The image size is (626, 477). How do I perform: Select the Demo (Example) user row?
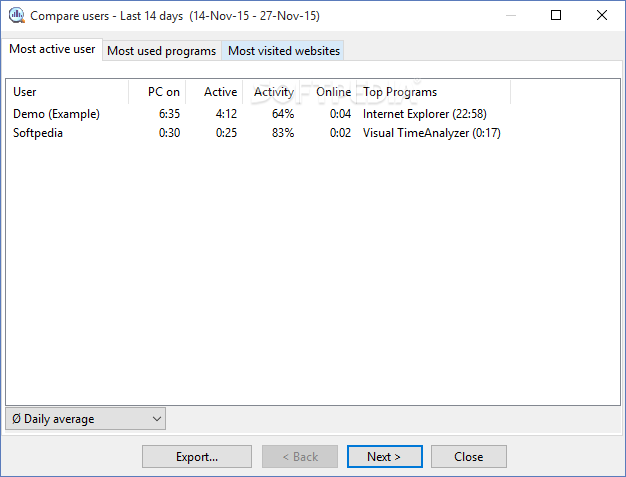point(257,114)
